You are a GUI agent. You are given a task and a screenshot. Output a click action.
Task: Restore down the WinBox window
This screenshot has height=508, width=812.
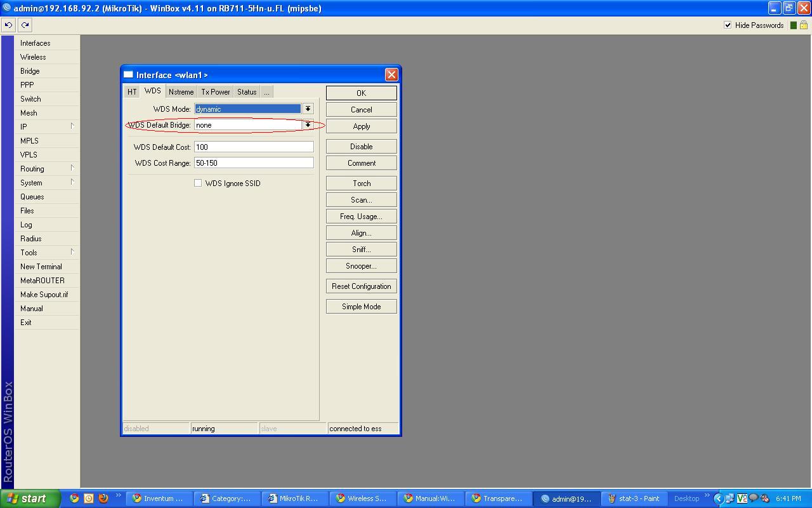(789, 8)
